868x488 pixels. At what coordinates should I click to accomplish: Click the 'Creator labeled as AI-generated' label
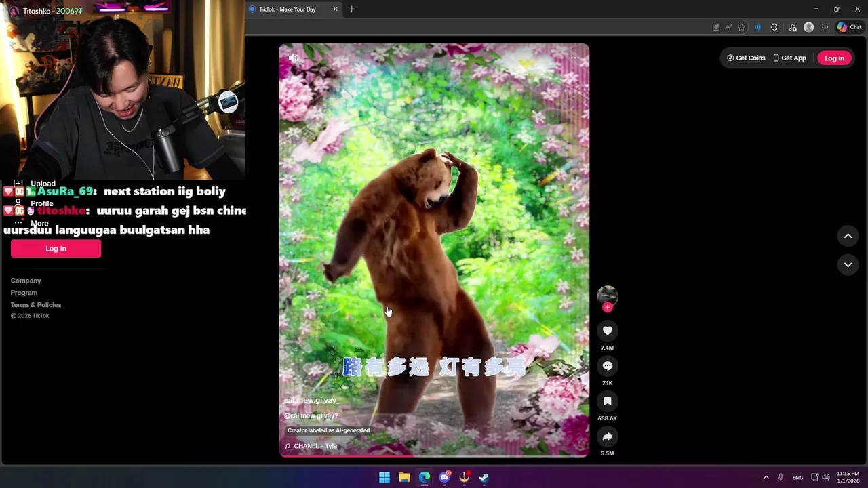(x=328, y=430)
